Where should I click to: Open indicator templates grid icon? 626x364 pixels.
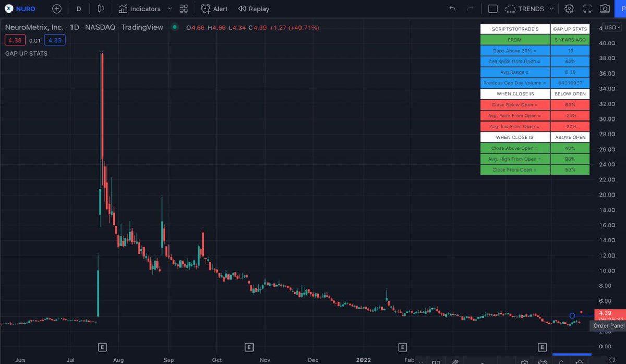(x=184, y=9)
